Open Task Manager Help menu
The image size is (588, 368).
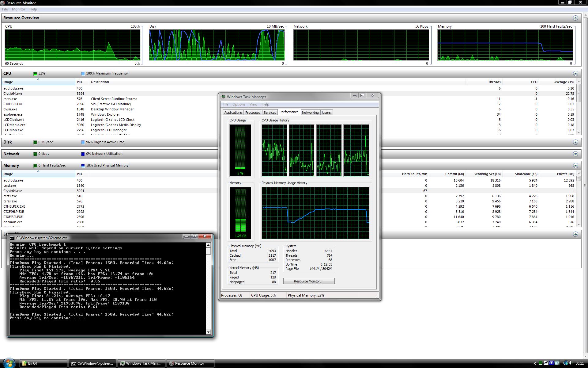point(265,104)
